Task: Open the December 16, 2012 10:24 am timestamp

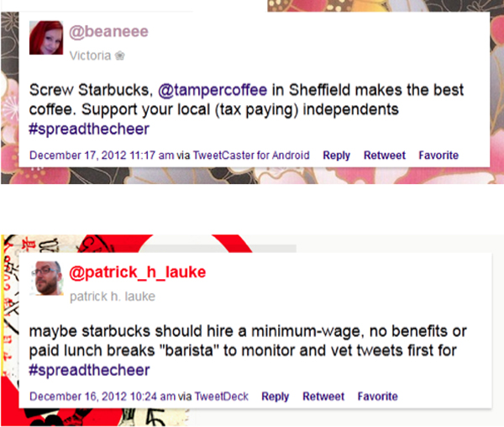Action: point(102,396)
